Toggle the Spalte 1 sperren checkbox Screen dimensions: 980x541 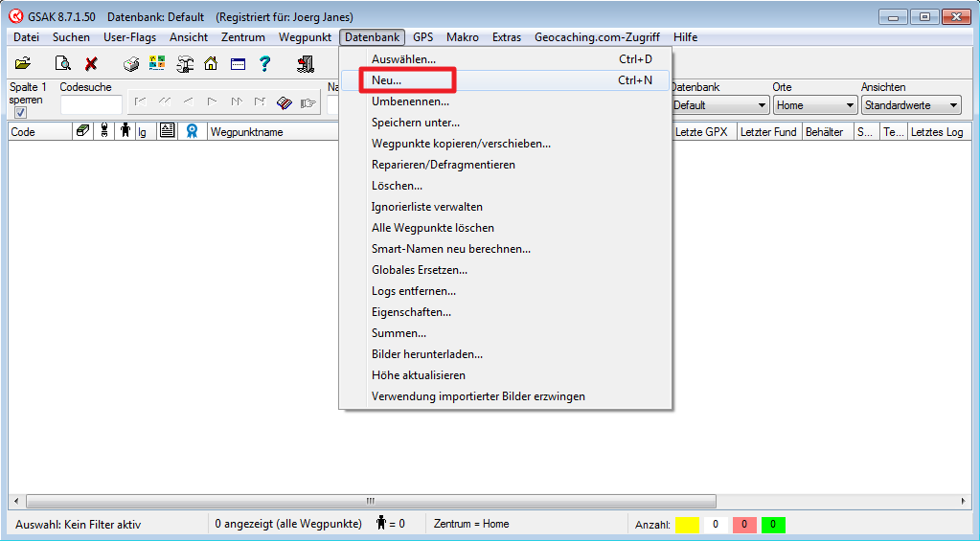point(21,112)
